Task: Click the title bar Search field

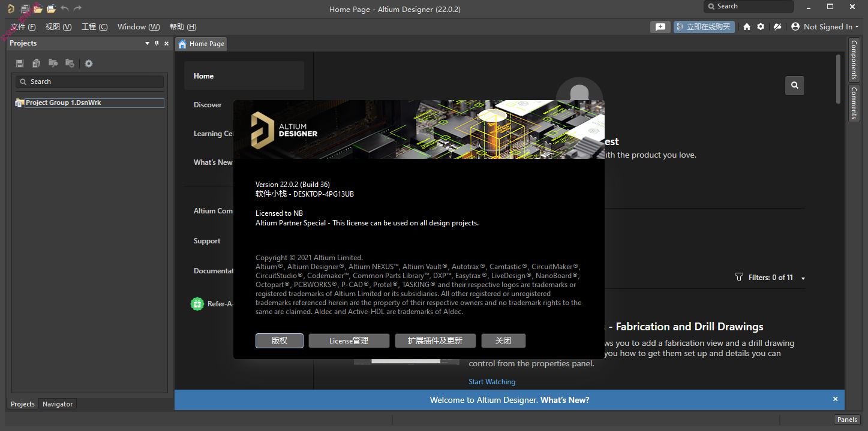Action: pyautogui.click(x=749, y=7)
